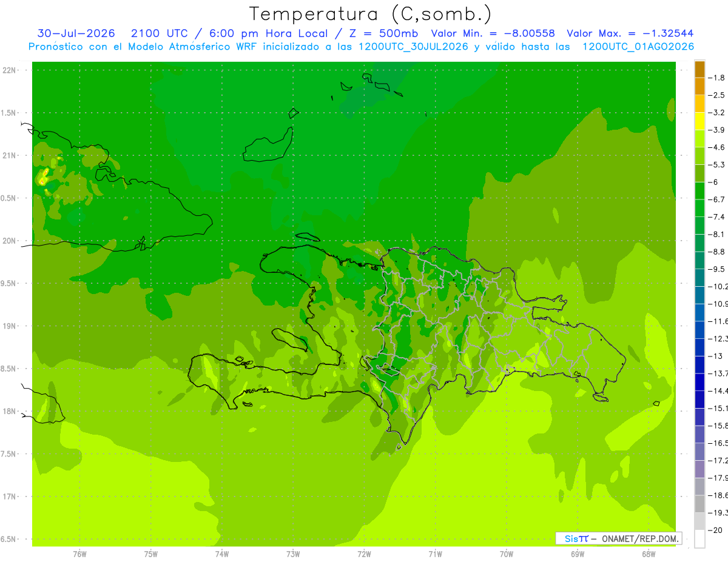Screen dimensions: 728x562
Task: Click the '-20' colorbar value
Action: [716, 530]
